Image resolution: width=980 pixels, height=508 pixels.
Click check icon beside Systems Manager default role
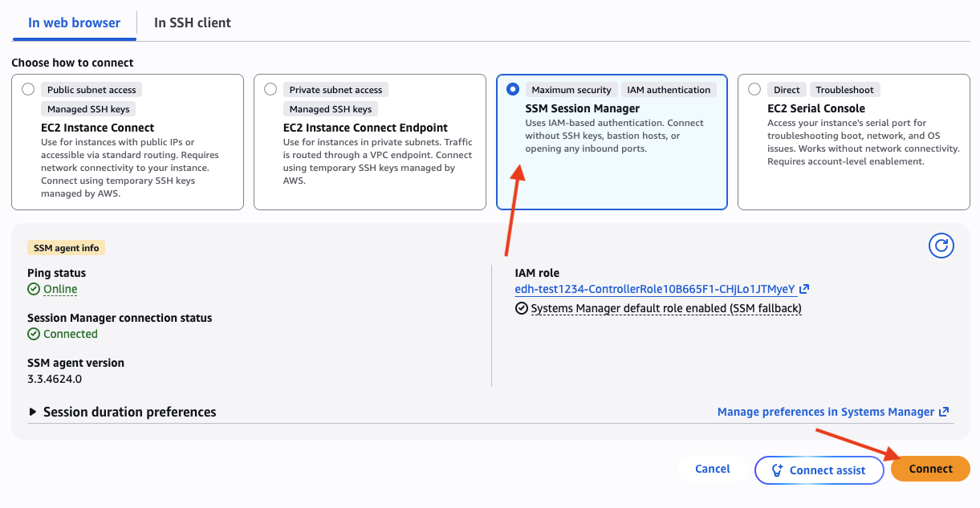click(521, 308)
